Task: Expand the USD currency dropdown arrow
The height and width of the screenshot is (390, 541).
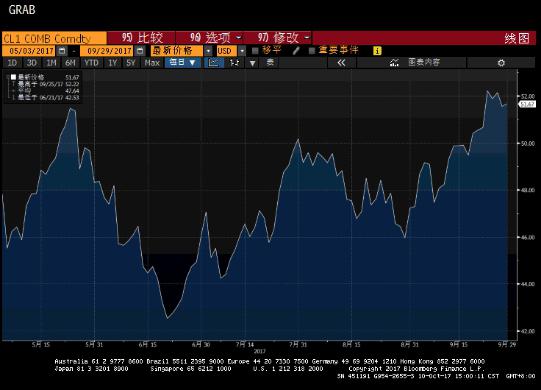Action: (x=242, y=51)
